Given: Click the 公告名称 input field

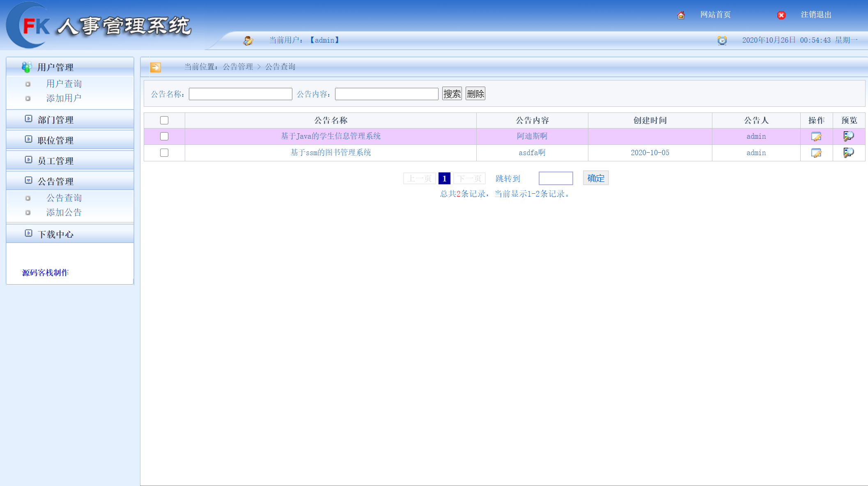Looking at the screenshot, I should [x=240, y=94].
